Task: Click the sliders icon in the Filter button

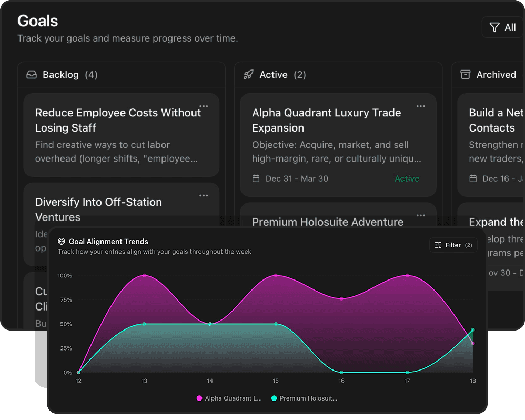Action: coord(438,245)
